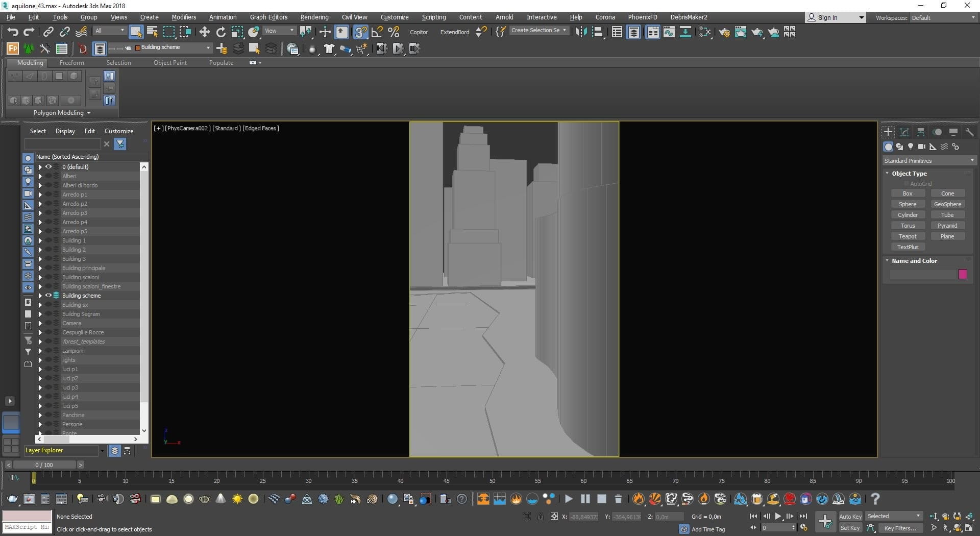This screenshot has width=980, height=536.
Task: Click the Redo arrow icon
Action: click(29, 32)
